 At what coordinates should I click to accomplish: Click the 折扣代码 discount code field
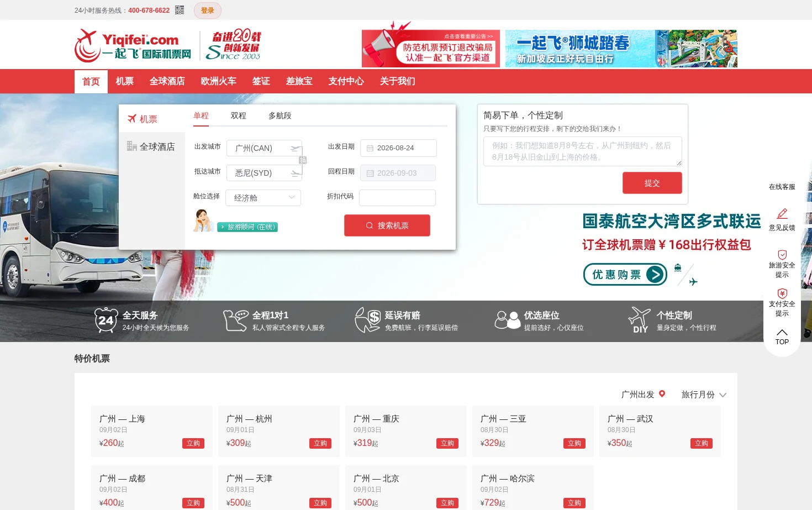tap(398, 198)
